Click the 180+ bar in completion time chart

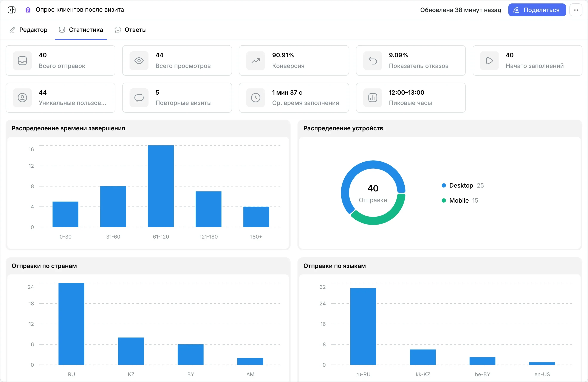pos(256,217)
